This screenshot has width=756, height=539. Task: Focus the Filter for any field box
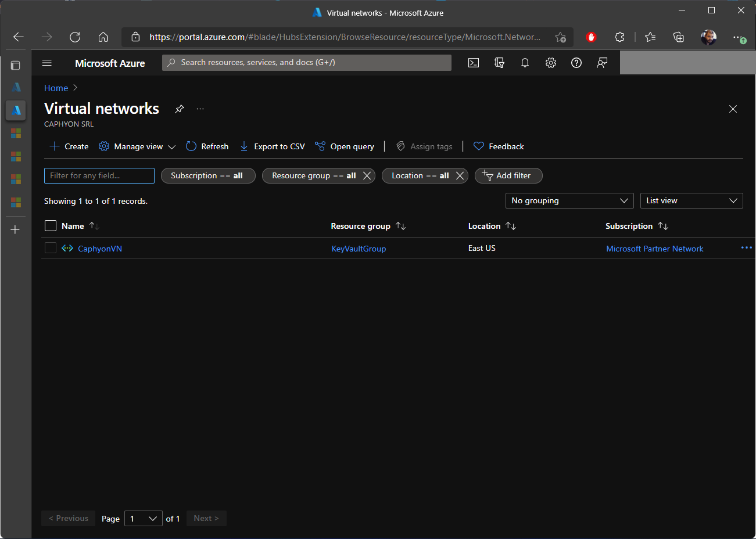click(99, 175)
